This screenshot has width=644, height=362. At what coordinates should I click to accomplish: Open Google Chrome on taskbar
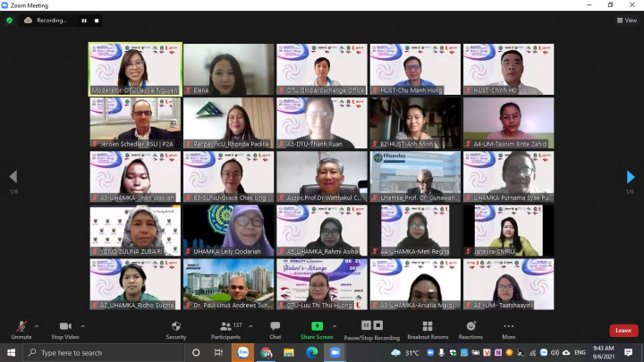267,352
